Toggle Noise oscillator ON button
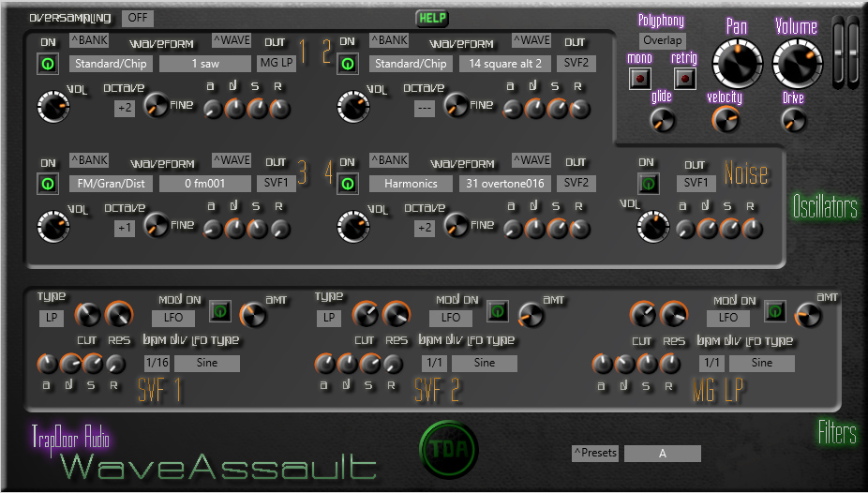 pyautogui.click(x=649, y=184)
